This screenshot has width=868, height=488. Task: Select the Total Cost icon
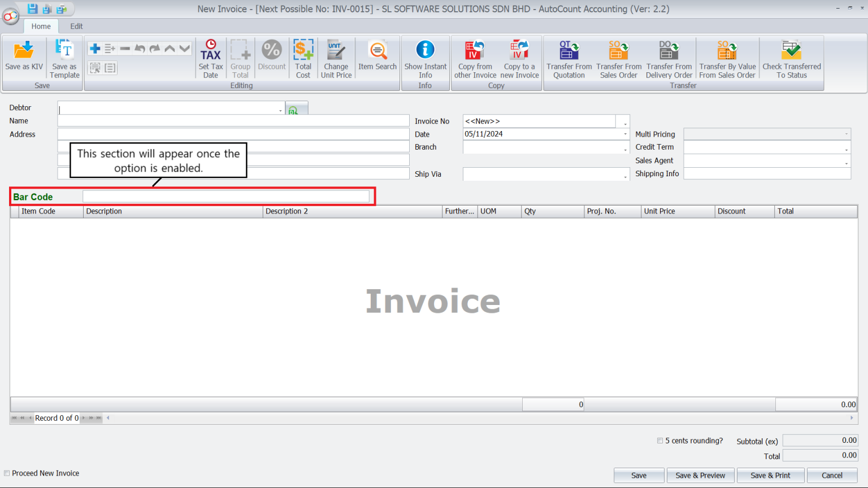coord(303,56)
